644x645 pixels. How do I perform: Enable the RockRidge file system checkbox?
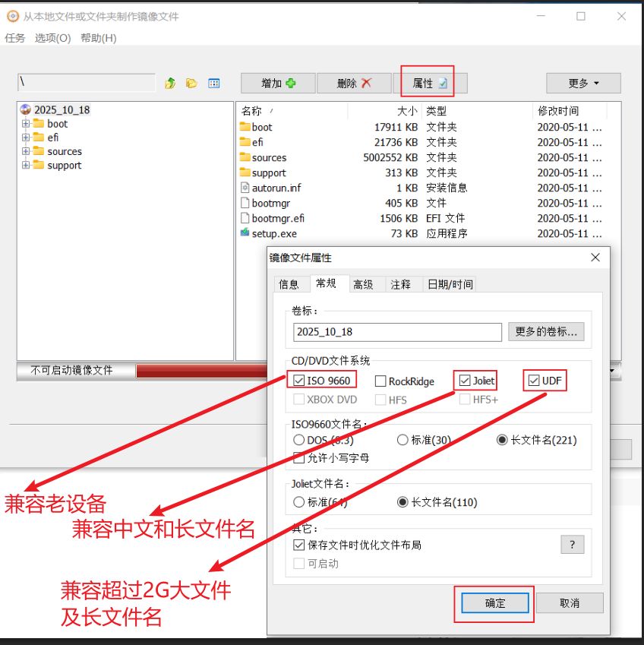[x=382, y=381]
